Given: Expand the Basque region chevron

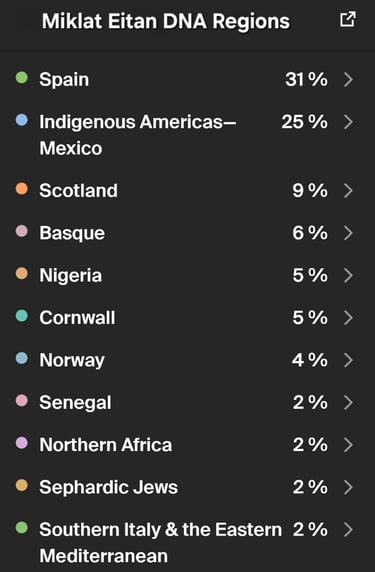Looking at the screenshot, I should [348, 233].
